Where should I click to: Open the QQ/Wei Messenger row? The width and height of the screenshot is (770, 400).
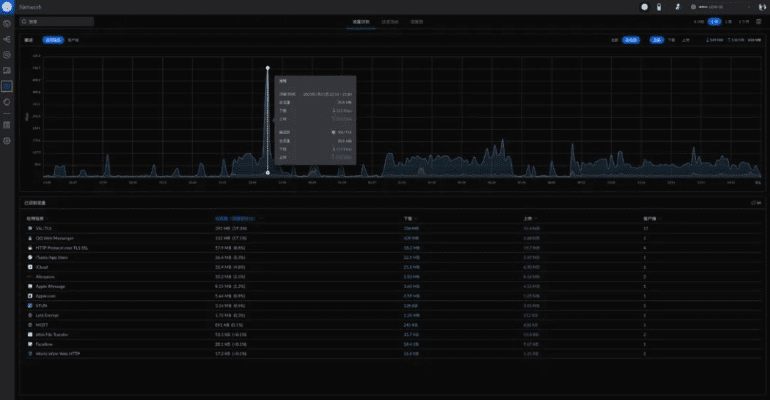53,238
